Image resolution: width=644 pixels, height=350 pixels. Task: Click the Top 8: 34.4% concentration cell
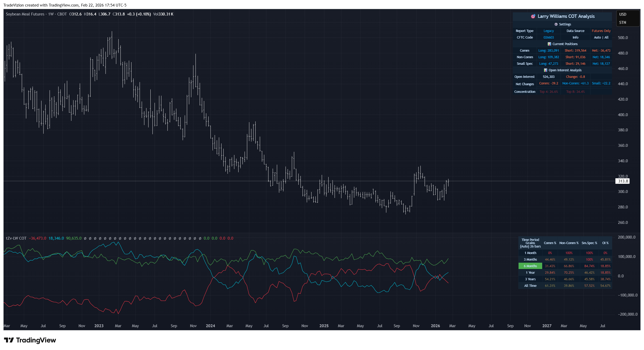click(575, 91)
